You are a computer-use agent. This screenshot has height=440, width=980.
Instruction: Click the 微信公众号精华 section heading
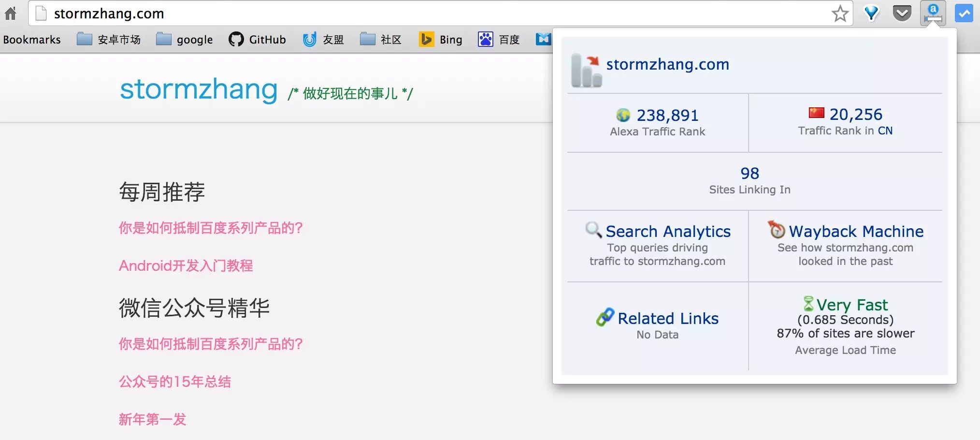pyautogui.click(x=194, y=308)
